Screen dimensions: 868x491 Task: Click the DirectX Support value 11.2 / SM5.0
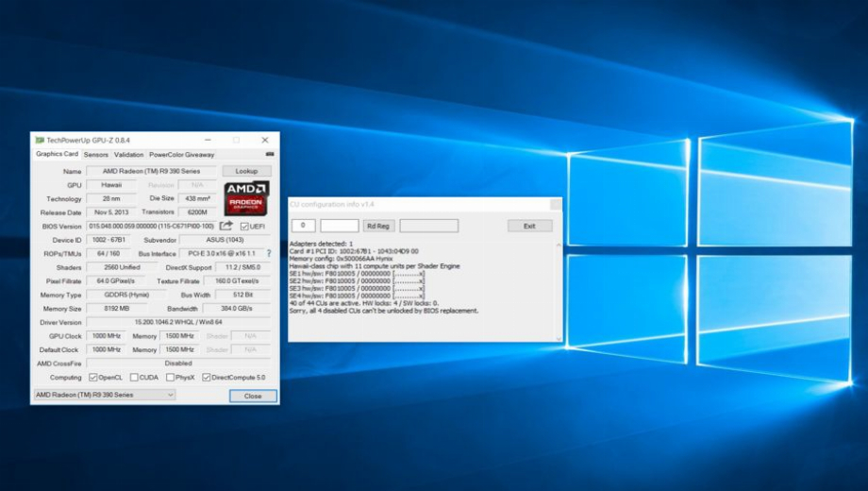tap(242, 267)
